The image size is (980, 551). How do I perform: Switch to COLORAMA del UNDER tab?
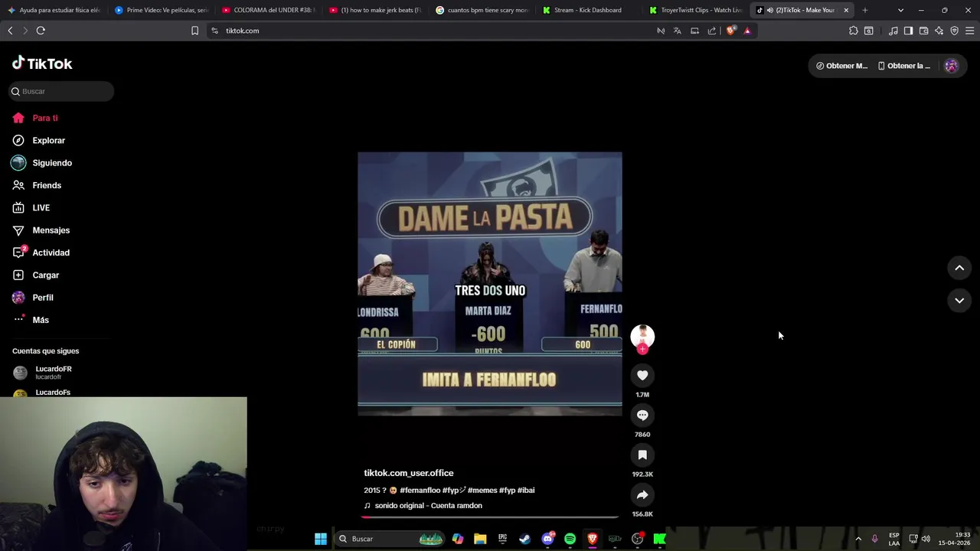click(268, 10)
